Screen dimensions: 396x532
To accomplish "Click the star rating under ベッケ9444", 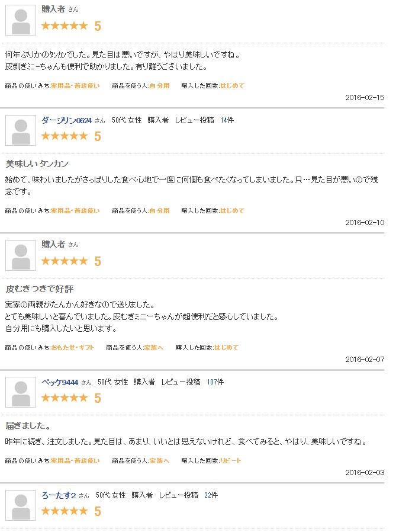I will [x=65, y=398].
